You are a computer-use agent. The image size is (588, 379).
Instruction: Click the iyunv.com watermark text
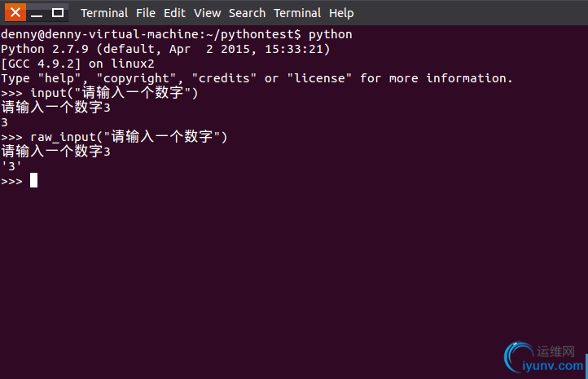tap(553, 365)
